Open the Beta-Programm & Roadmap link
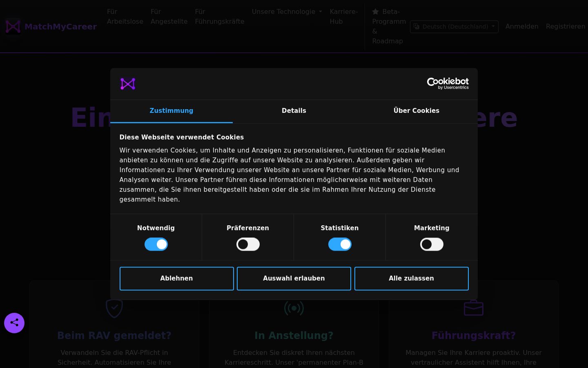 tap(389, 27)
